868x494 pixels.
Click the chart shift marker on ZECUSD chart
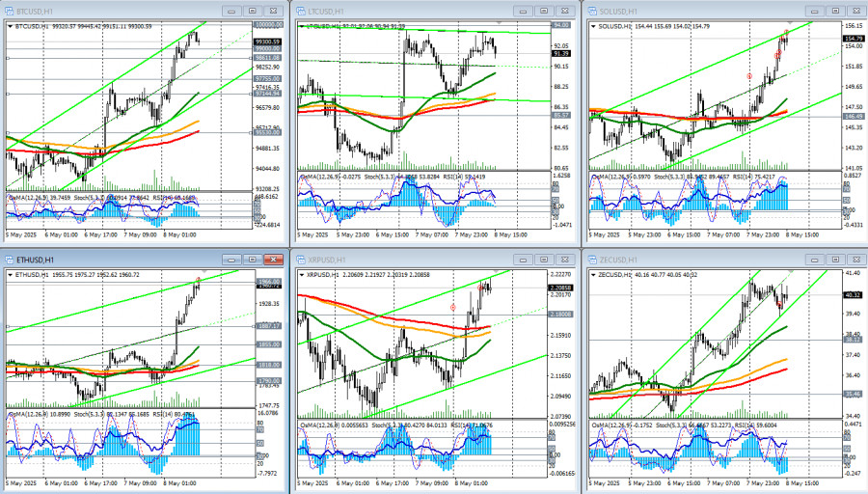(x=790, y=271)
